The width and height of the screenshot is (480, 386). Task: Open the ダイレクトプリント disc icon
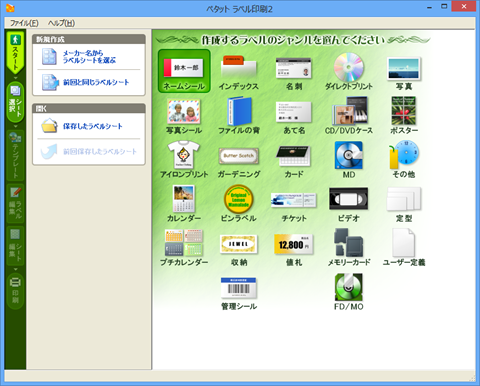pos(349,71)
